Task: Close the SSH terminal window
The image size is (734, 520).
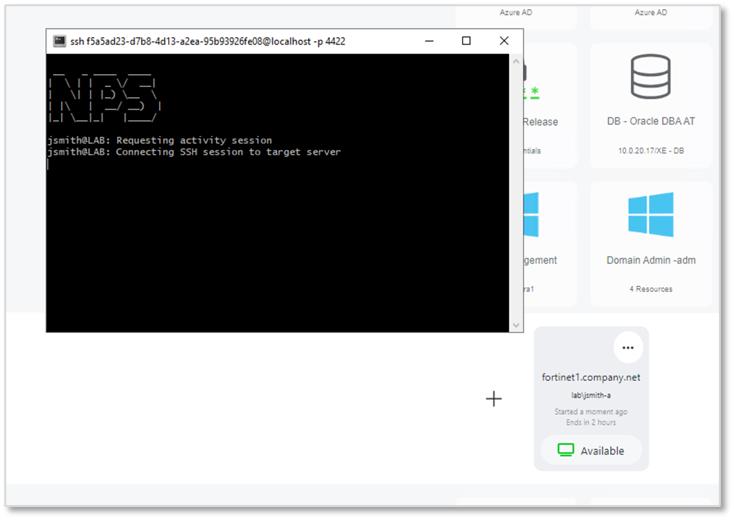Action: 504,41
